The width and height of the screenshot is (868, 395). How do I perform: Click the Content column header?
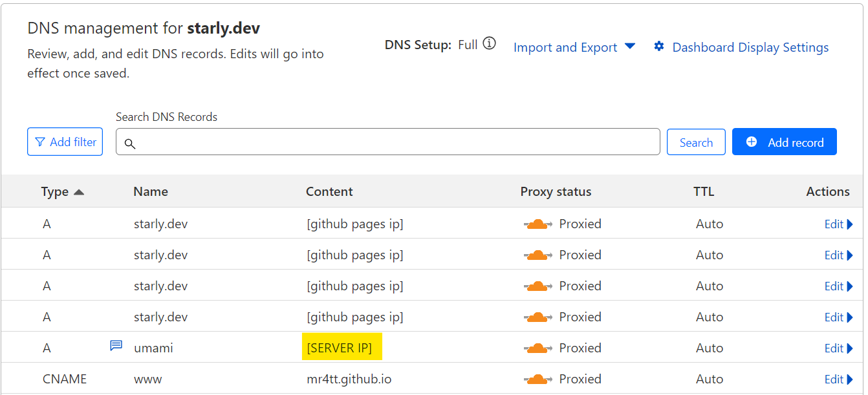(329, 191)
